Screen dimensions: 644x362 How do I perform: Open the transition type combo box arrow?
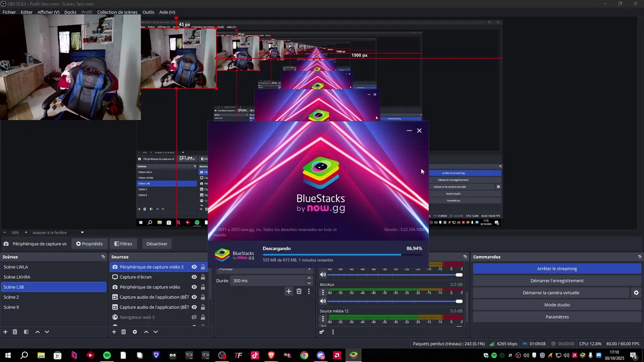pyautogui.click(x=309, y=269)
